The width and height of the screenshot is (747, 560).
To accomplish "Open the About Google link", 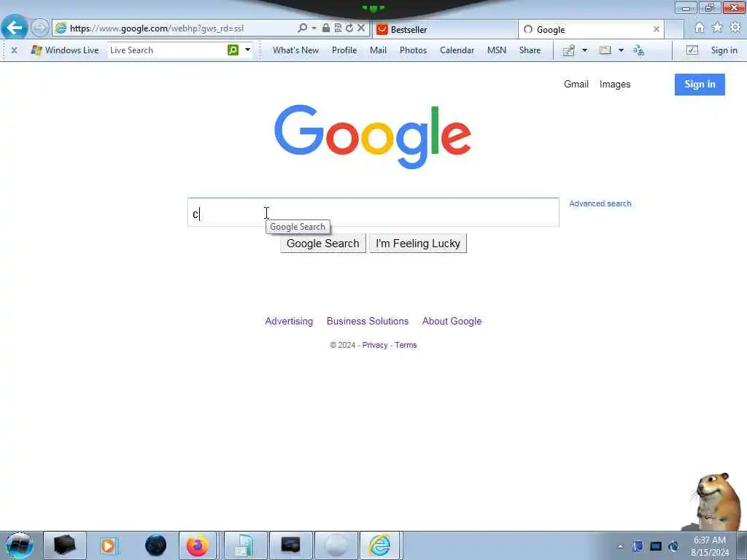I will coord(452,321).
